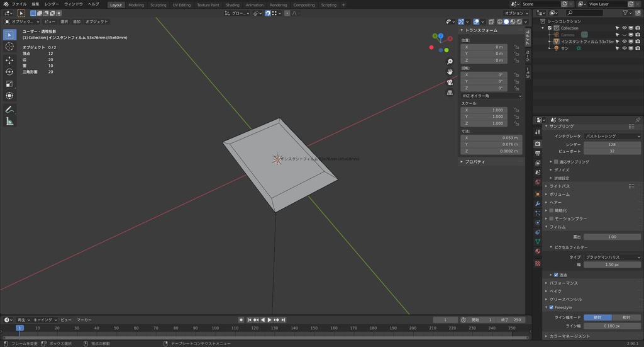644x347 pixels.
Task: Switch to the Sculpting workspace tab
Action: click(x=158, y=5)
